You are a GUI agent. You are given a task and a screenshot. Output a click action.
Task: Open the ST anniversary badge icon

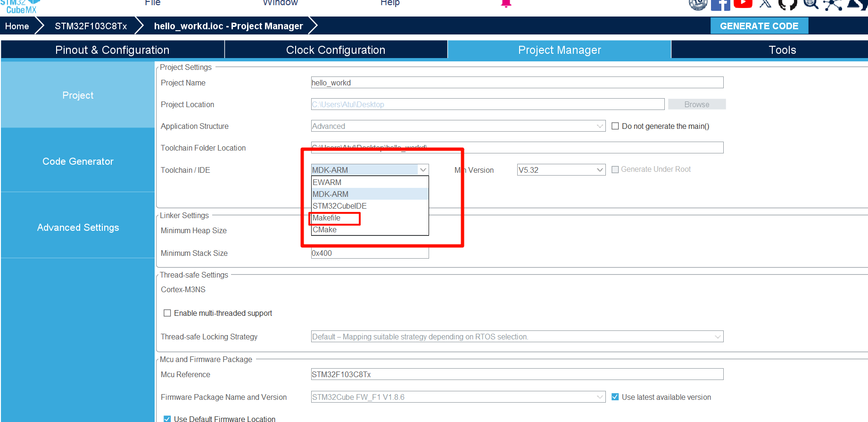click(698, 4)
